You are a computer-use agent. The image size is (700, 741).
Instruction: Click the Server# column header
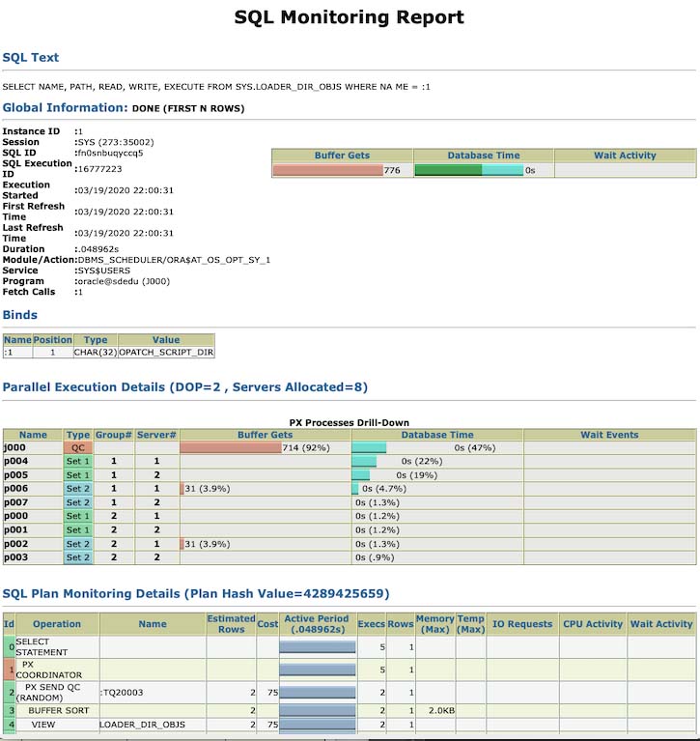click(156, 435)
